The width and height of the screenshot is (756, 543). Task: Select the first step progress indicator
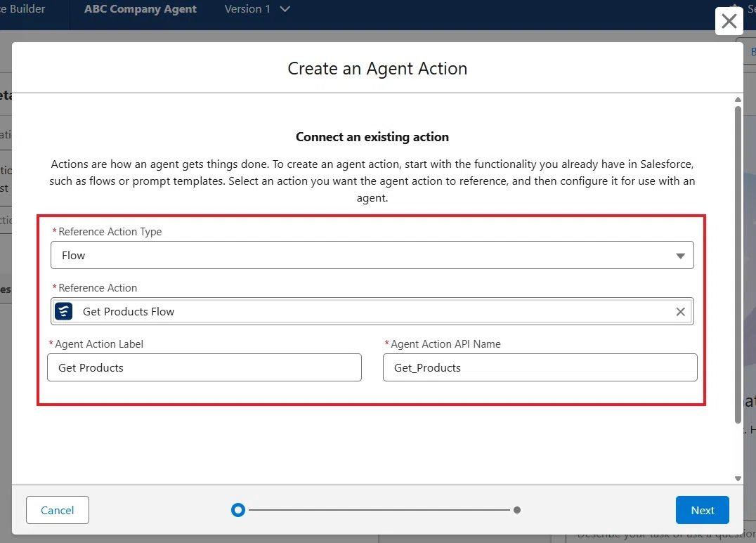pyautogui.click(x=238, y=510)
